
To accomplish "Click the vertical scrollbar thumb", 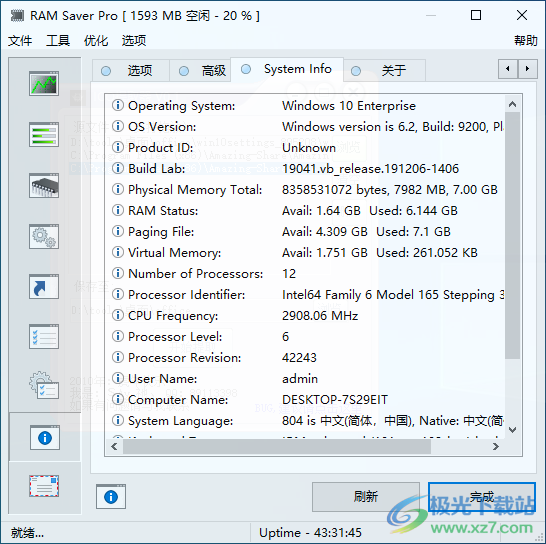I will tap(512, 235).
